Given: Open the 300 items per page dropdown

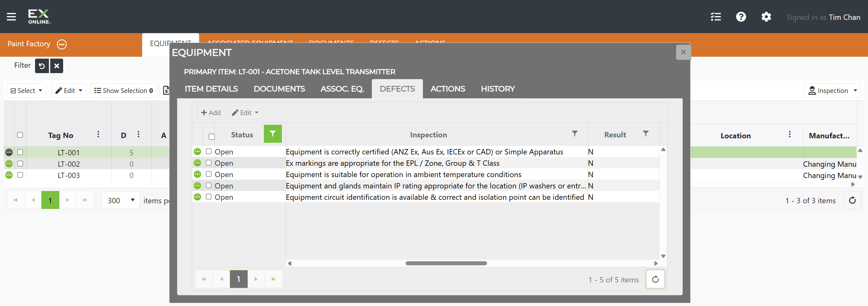Looking at the screenshot, I should pos(121,200).
